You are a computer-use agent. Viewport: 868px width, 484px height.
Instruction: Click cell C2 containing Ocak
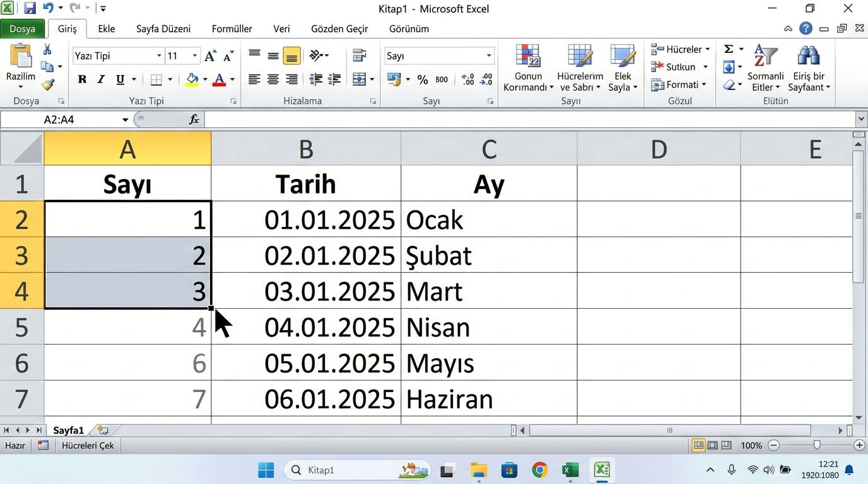[x=488, y=219]
